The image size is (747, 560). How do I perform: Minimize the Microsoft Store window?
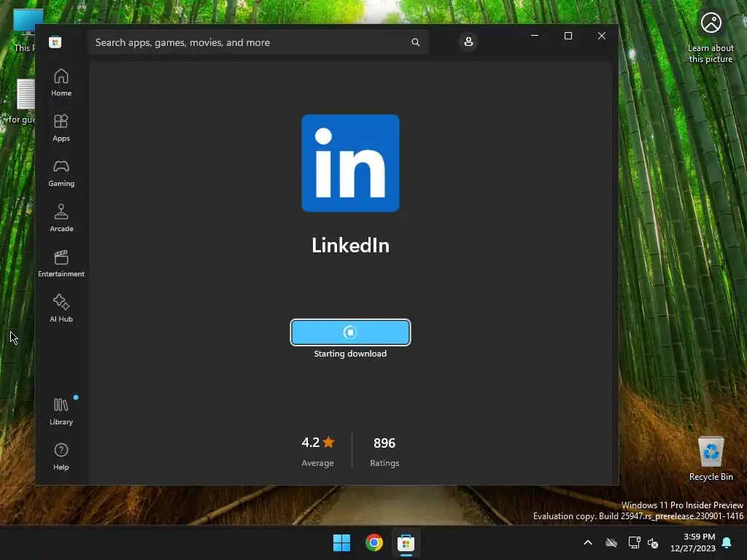(535, 36)
